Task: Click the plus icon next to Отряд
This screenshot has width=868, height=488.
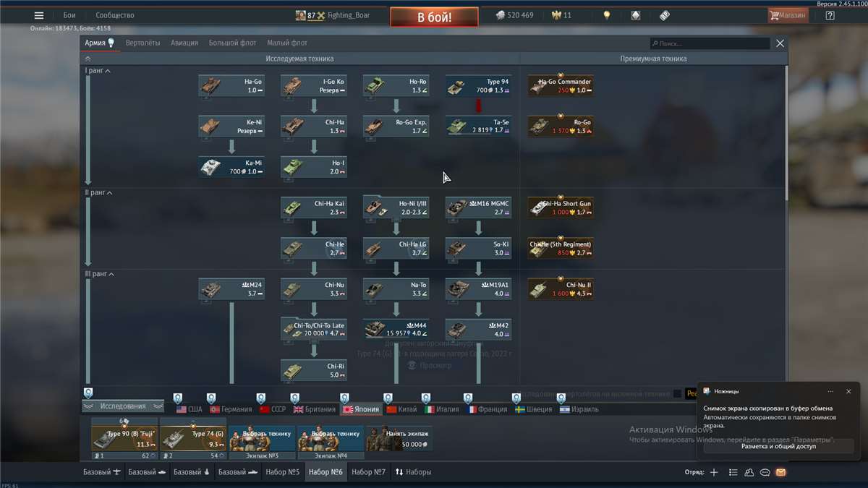Action: [714, 472]
